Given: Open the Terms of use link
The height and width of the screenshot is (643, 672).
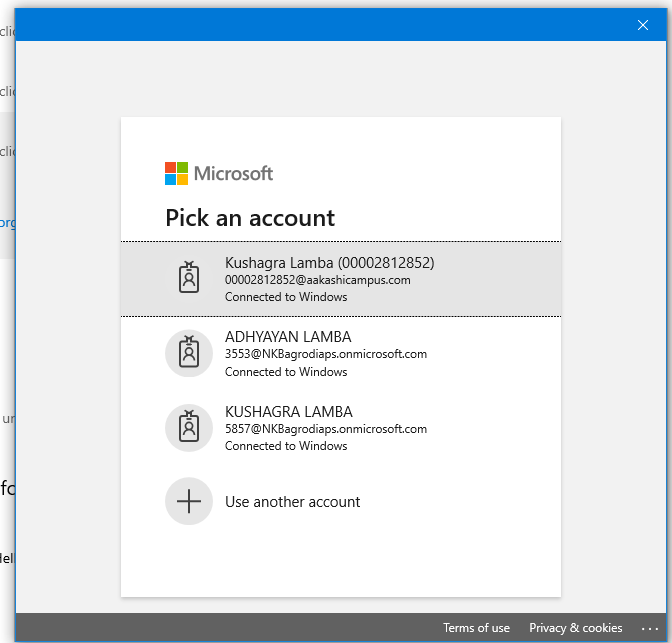Looking at the screenshot, I should [476, 628].
